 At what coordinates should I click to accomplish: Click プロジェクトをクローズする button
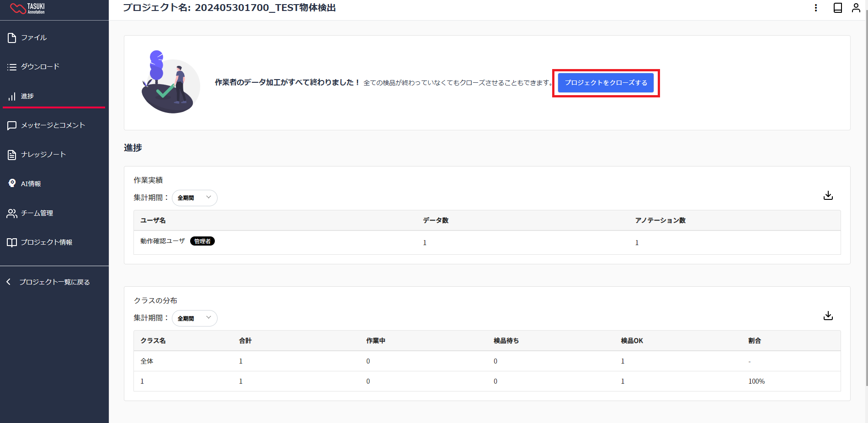coord(606,83)
